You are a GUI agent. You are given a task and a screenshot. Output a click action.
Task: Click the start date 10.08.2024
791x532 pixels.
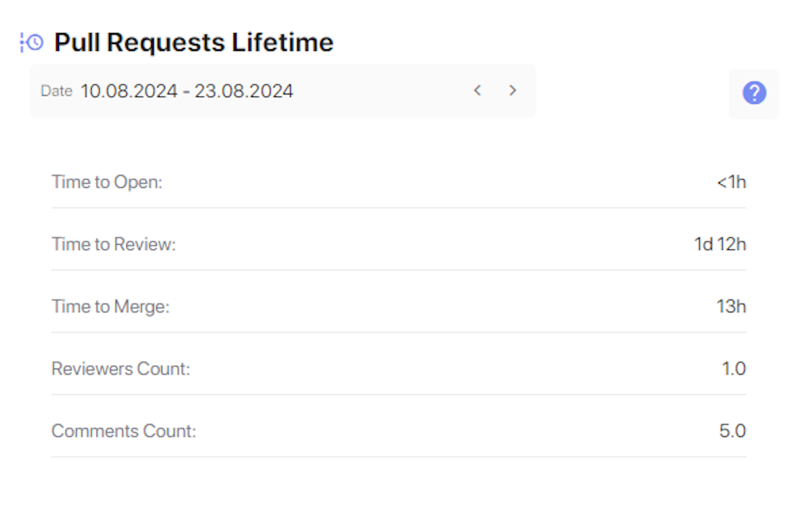point(129,91)
